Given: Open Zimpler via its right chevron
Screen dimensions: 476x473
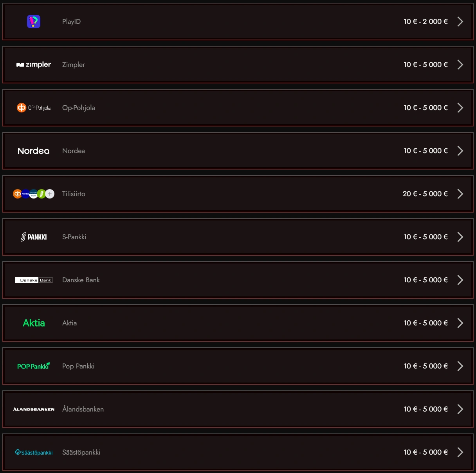Looking at the screenshot, I should (x=460, y=65).
